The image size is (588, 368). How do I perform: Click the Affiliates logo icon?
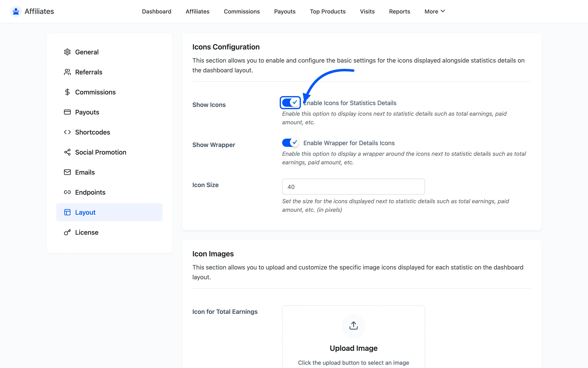[x=16, y=11]
